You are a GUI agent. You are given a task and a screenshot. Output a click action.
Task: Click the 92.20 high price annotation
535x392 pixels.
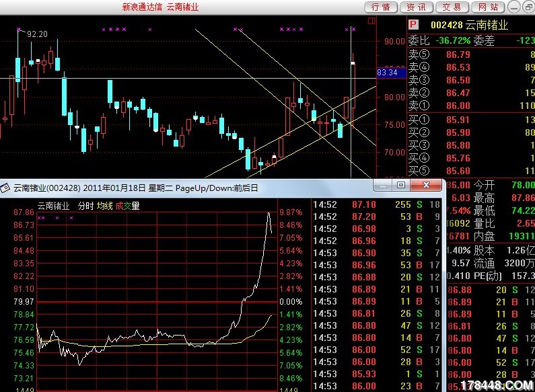tap(37, 34)
